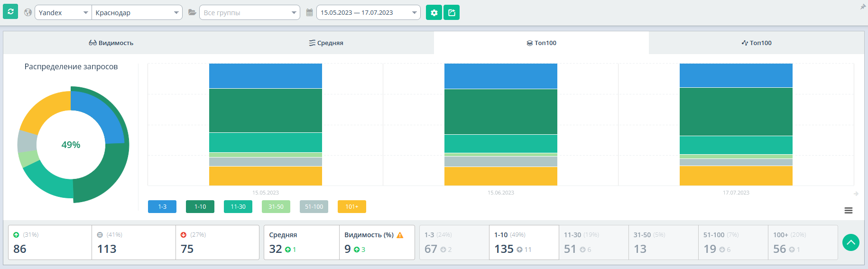Viewport: 868px width, 269px height.
Task: Open the chart hamburger menu
Action: point(849,210)
